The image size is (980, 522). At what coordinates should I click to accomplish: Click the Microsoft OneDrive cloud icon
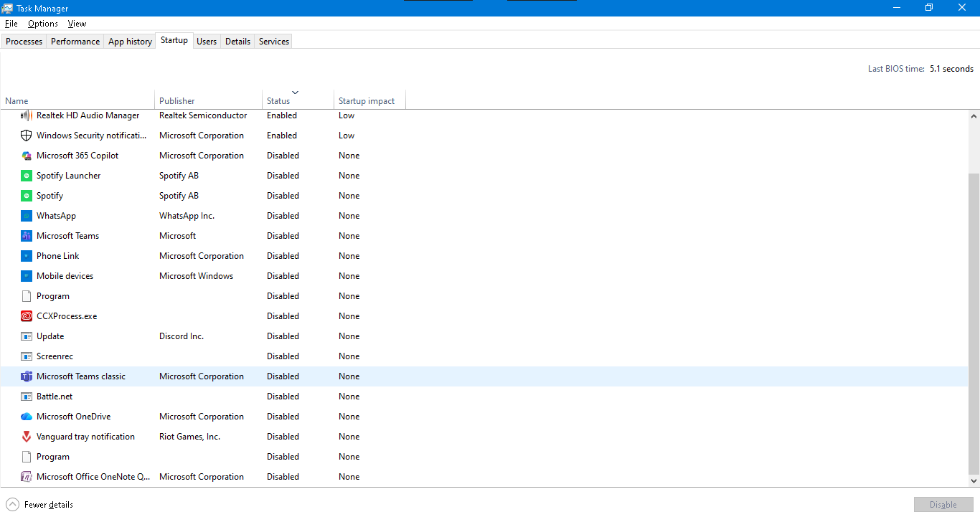coord(27,417)
